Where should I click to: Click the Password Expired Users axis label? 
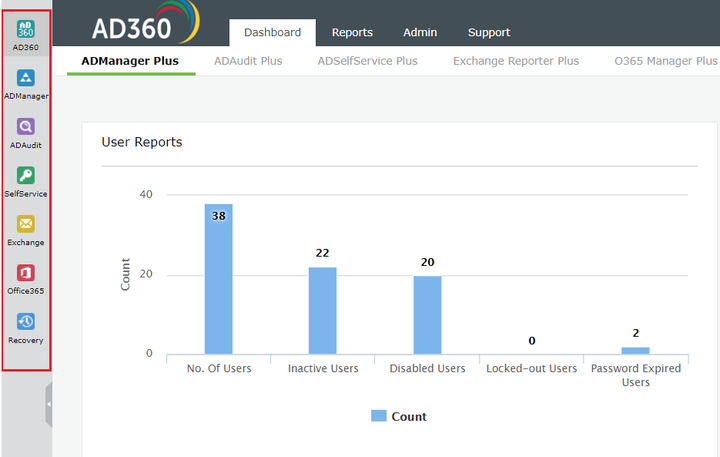636,375
